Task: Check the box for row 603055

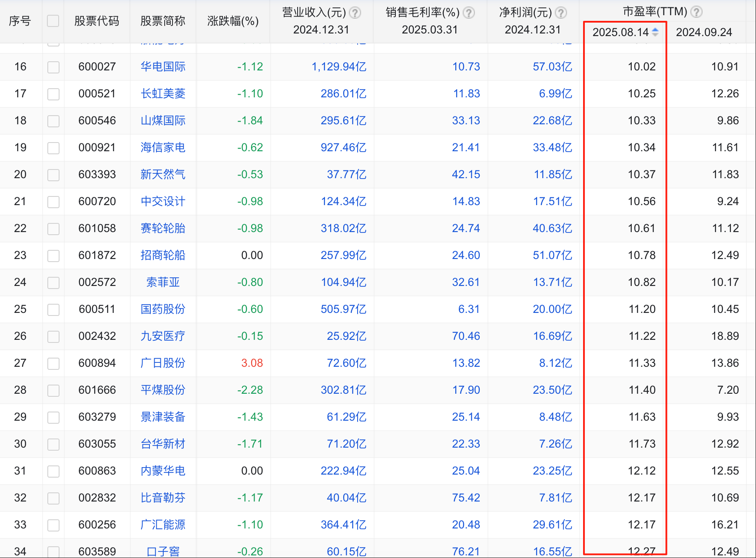Action: point(53,444)
